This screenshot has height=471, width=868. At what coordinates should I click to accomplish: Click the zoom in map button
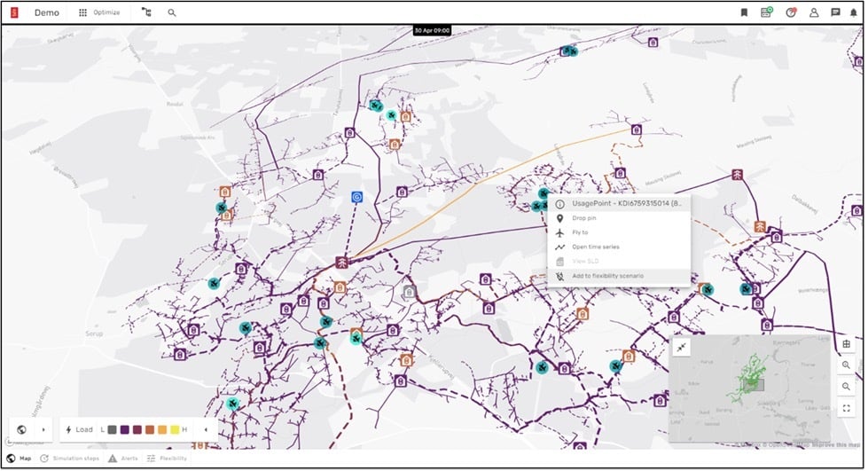847,365
